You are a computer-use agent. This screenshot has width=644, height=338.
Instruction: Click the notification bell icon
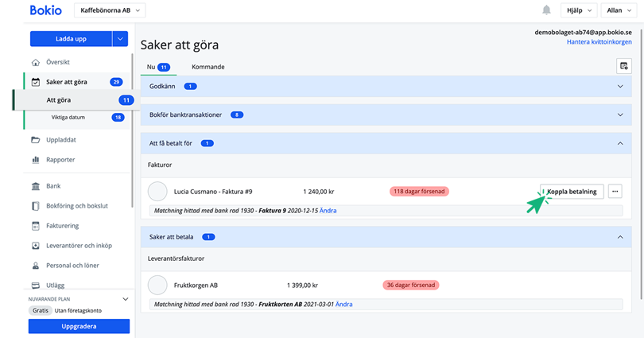546,10
